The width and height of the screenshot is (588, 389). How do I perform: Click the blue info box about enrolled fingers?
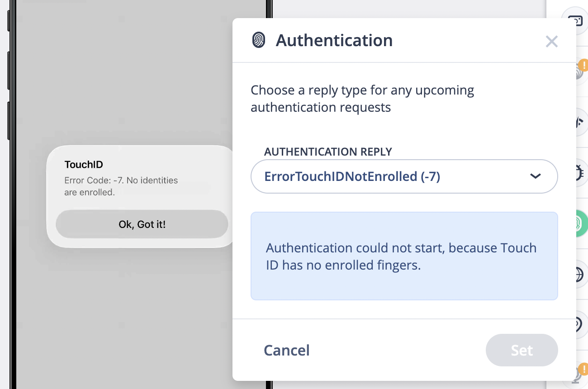(x=404, y=256)
